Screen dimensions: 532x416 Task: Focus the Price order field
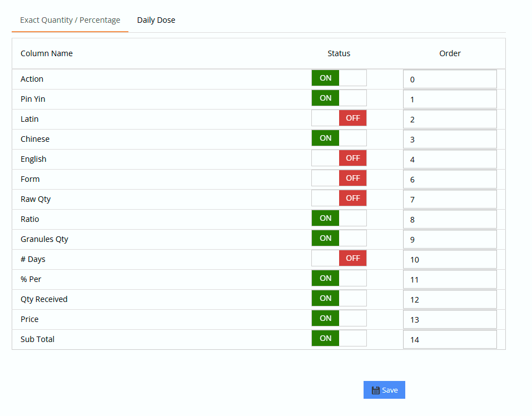click(x=450, y=319)
